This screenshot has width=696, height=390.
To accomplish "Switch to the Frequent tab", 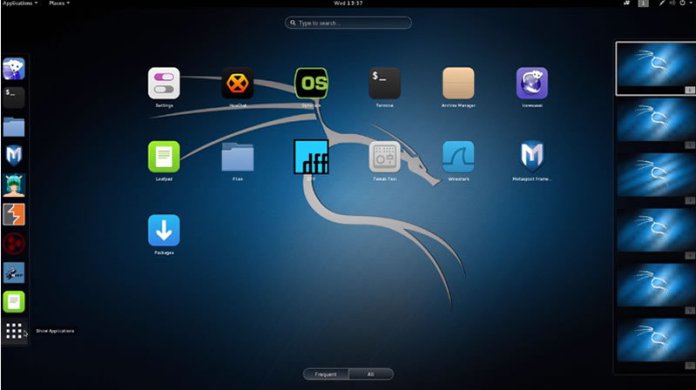I will coord(326,374).
